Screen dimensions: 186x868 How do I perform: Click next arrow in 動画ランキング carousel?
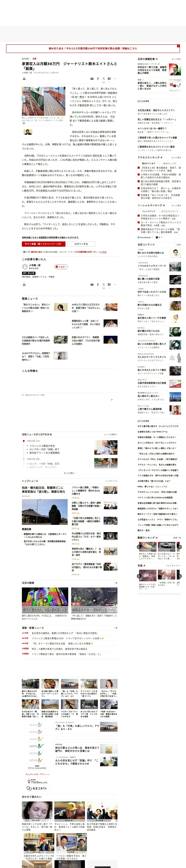180,547
